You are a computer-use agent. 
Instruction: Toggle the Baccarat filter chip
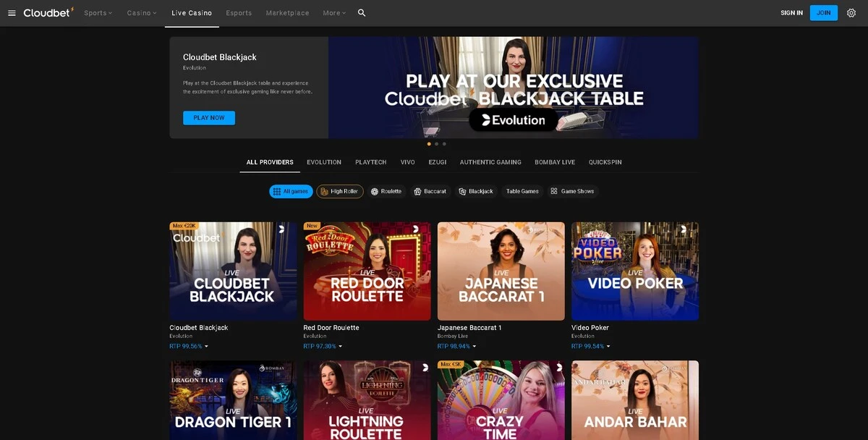(430, 191)
